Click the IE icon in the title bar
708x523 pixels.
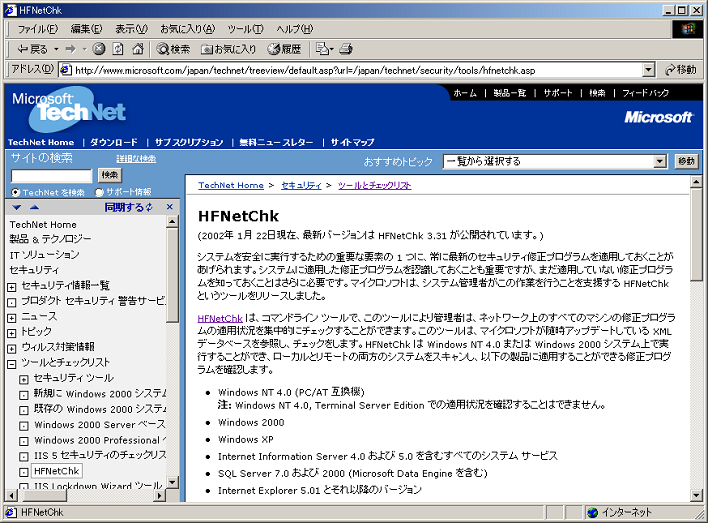pyautogui.click(x=10, y=10)
